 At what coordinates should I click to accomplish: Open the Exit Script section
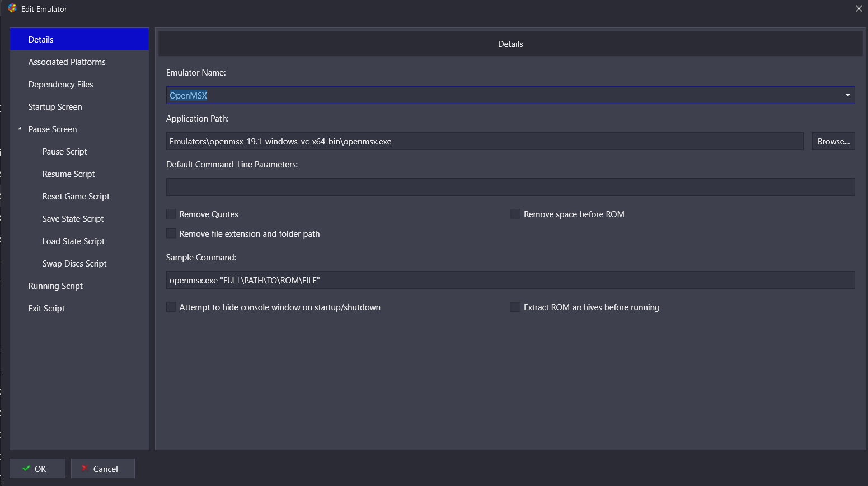click(x=46, y=309)
